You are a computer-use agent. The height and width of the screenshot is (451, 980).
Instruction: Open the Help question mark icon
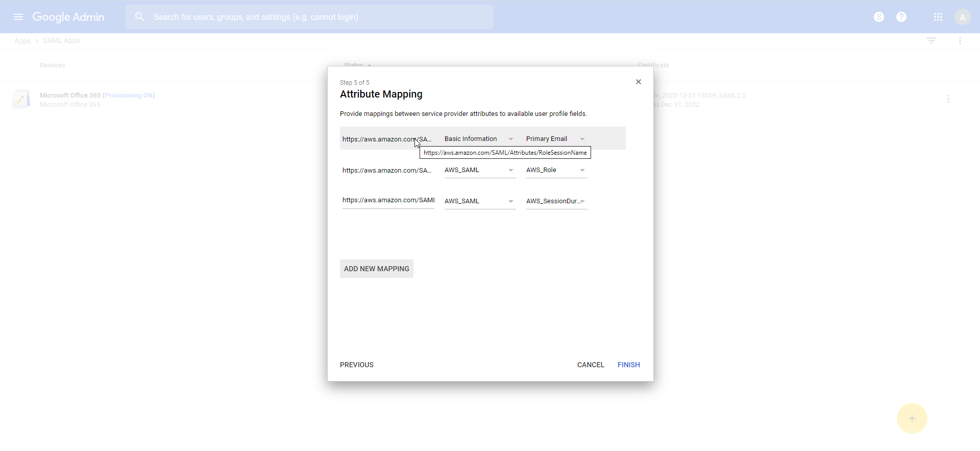tap(901, 17)
